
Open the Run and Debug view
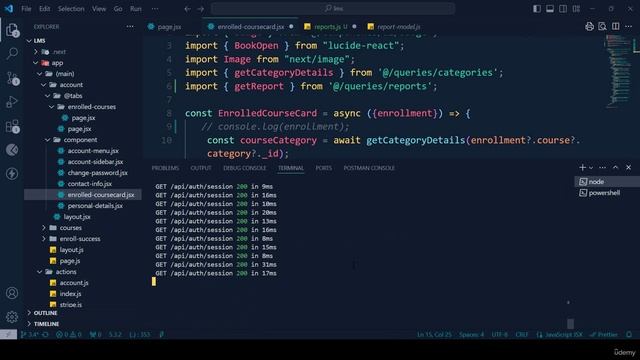pyautogui.click(x=12, y=102)
